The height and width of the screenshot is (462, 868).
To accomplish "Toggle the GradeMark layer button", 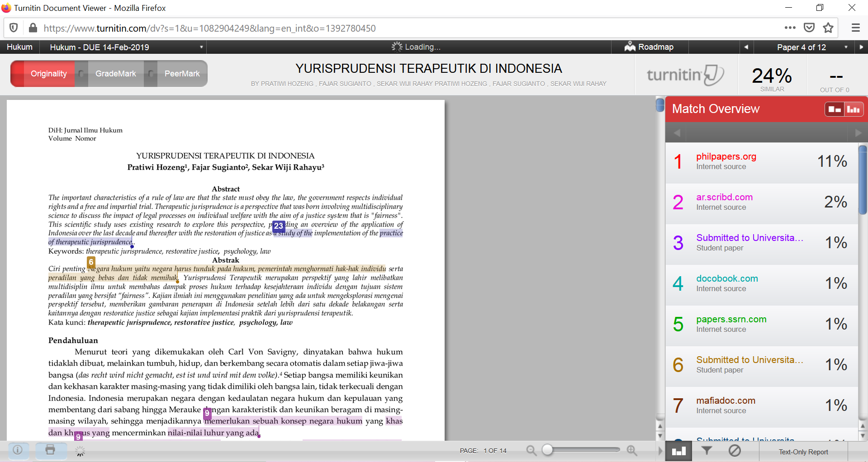I will coord(115,74).
